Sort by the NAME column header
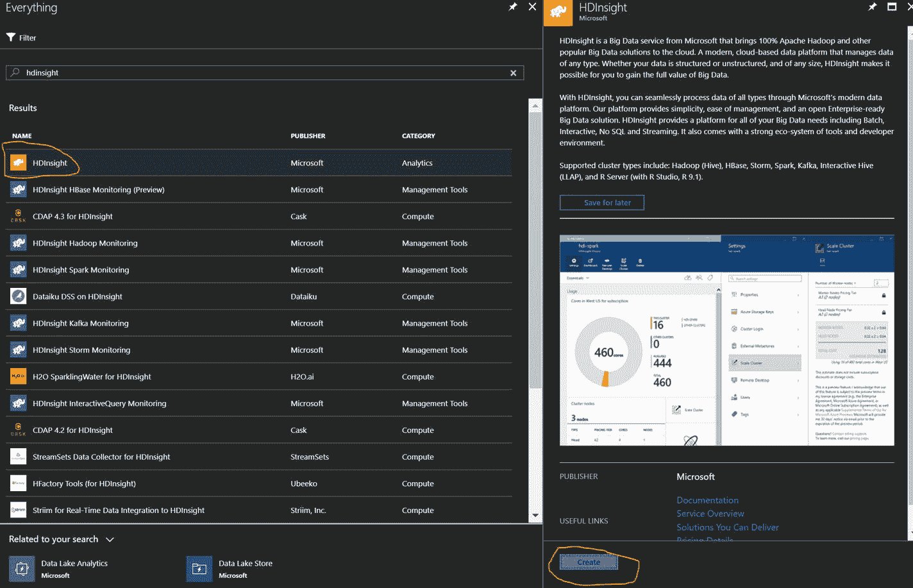The width and height of the screenshot is (913, 588). point(22,136)
